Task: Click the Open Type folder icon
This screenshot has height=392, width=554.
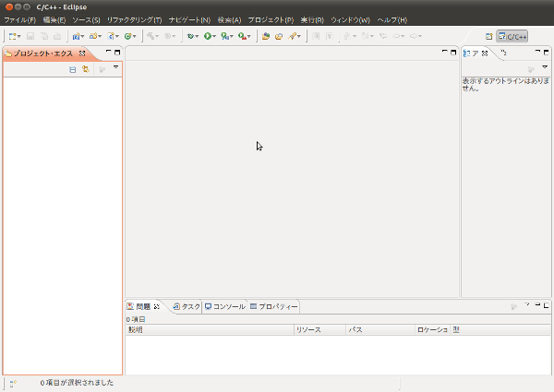Action: point(266,36)
